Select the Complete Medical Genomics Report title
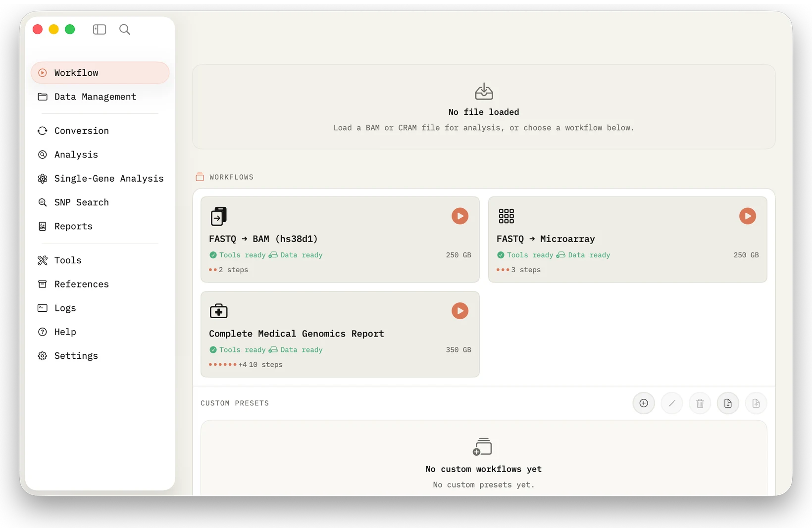This screenshot has width=812, height=532. [x=296, y=334]
